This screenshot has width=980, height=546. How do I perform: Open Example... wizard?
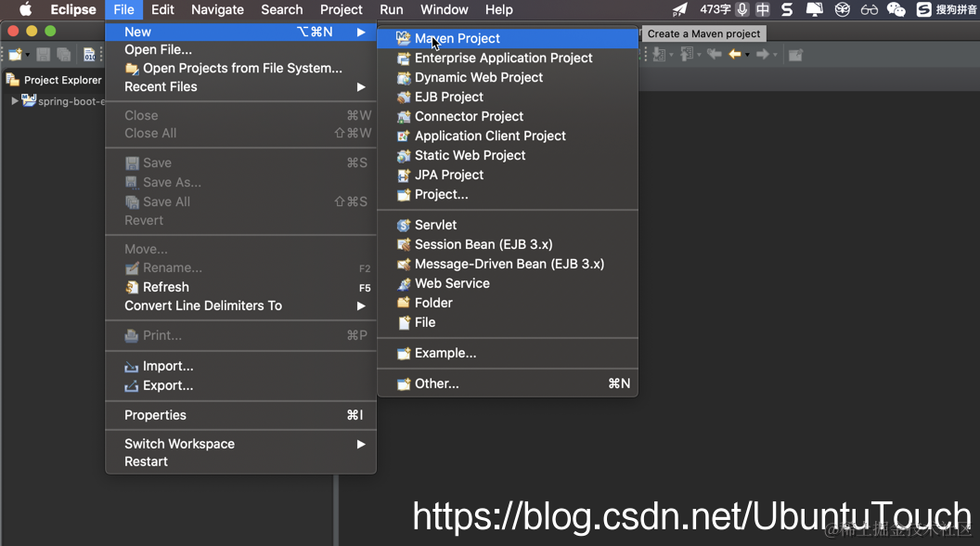(x=508, y=353)
